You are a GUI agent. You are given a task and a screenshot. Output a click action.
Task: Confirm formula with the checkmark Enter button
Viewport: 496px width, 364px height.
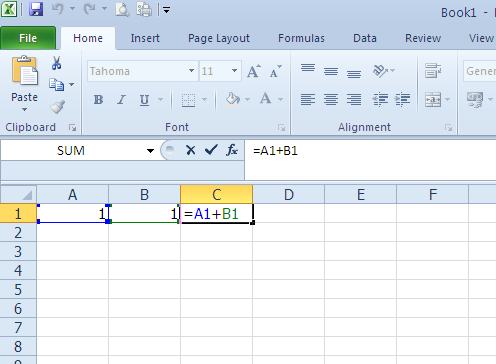(x=211, y=150)
